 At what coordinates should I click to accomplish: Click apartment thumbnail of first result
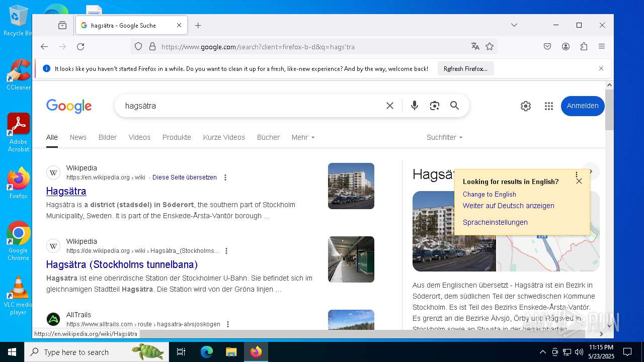(351, 186)
